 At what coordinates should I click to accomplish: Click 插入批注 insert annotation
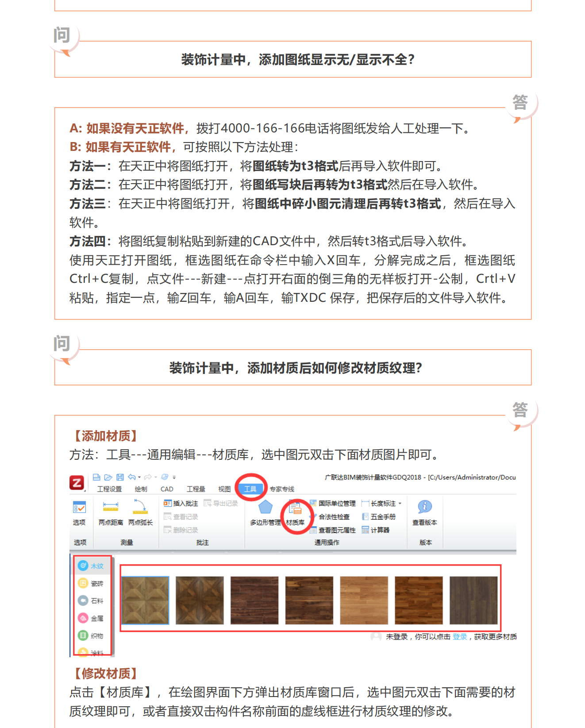[x=181, y=504]
